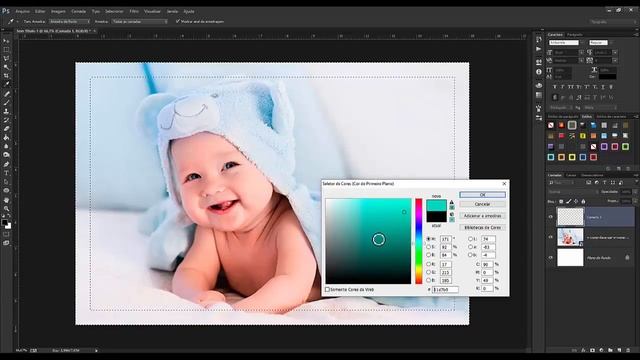Click the Faux Bold T icon
This screenshot has width=640, height=360.
(x=554, y=87)
